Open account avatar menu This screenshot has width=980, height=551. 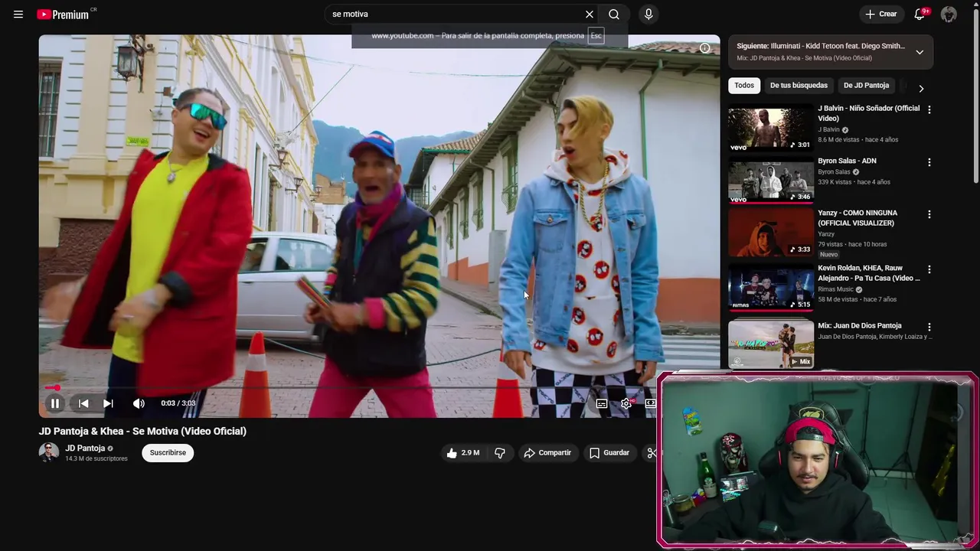click(x=949, y=15)
